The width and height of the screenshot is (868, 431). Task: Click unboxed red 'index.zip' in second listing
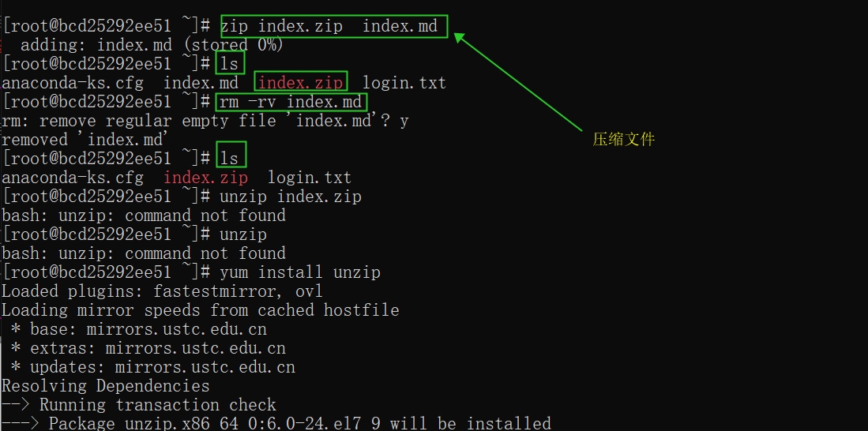[x=206, y=178]
